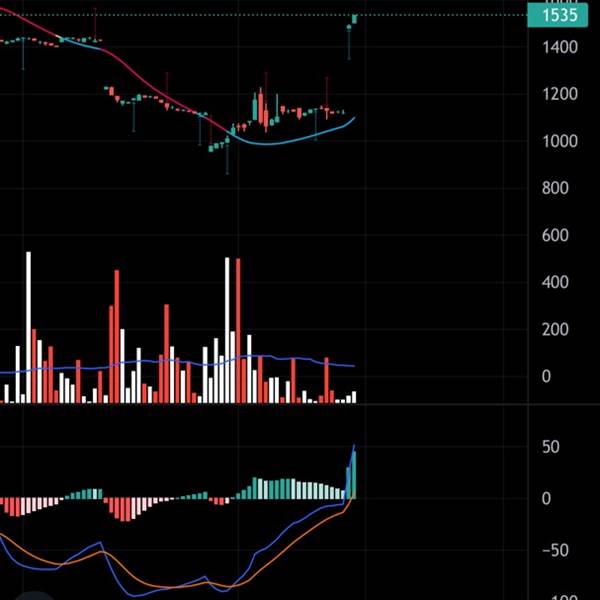Image resolution: width=600 pixels, height=600 pixels.
Task: Click the 1000 price axis label
Action: coord(560,142)
